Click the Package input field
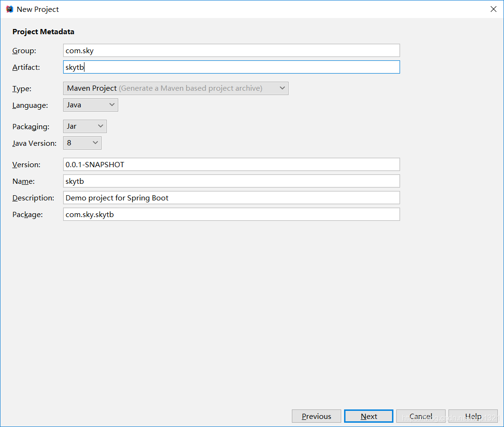This screenshot has width=504, height=427. pos(232,214)
